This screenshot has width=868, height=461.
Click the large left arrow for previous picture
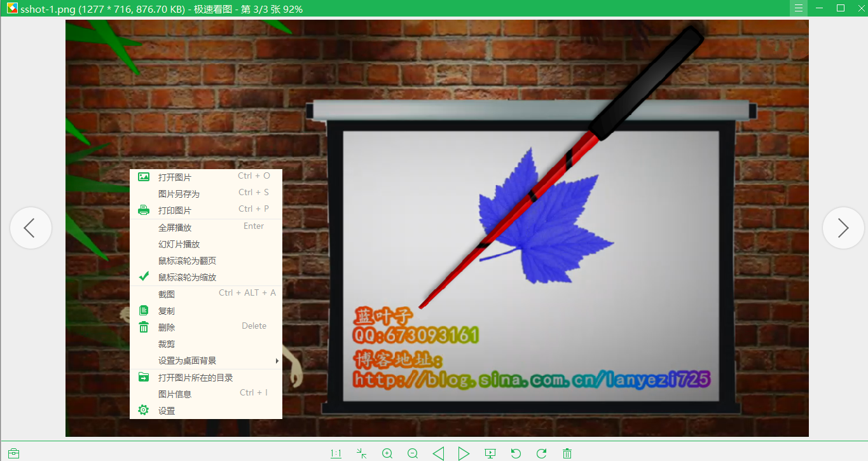tap(31, 228)
